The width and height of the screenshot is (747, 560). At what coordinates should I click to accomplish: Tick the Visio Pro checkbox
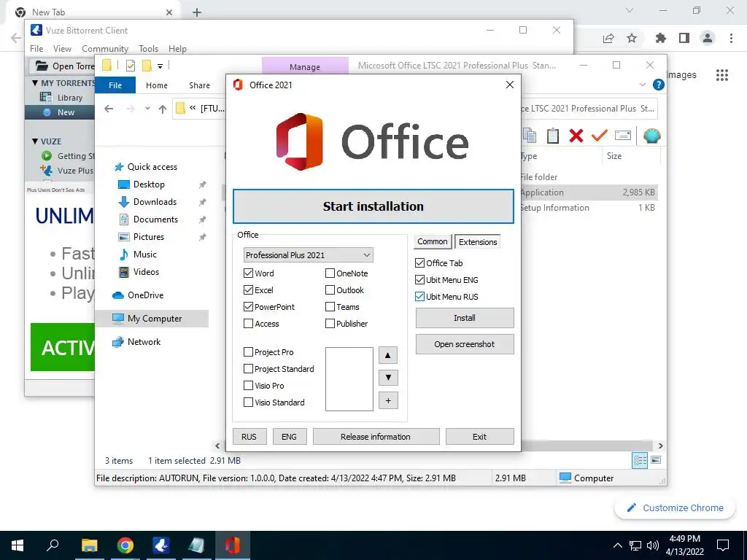248,386
